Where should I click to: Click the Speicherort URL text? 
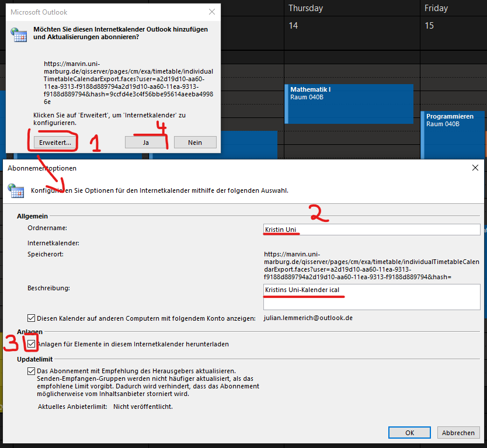371,265
